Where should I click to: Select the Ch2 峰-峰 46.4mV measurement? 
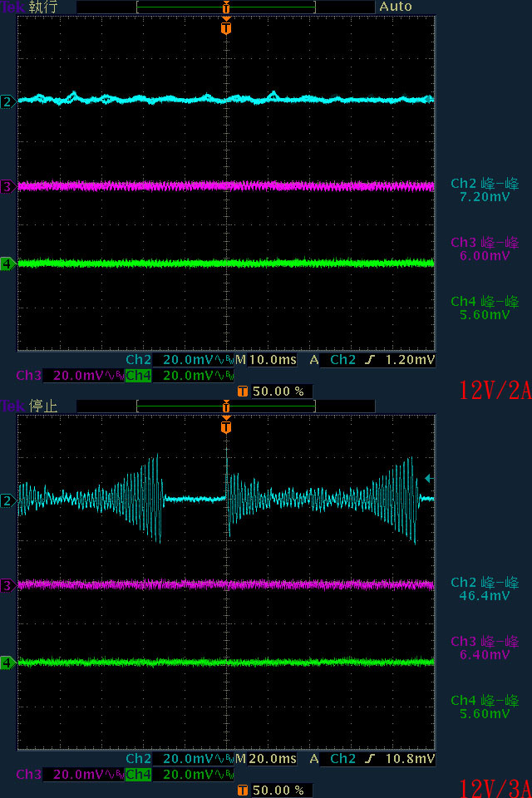coord(485,589)
